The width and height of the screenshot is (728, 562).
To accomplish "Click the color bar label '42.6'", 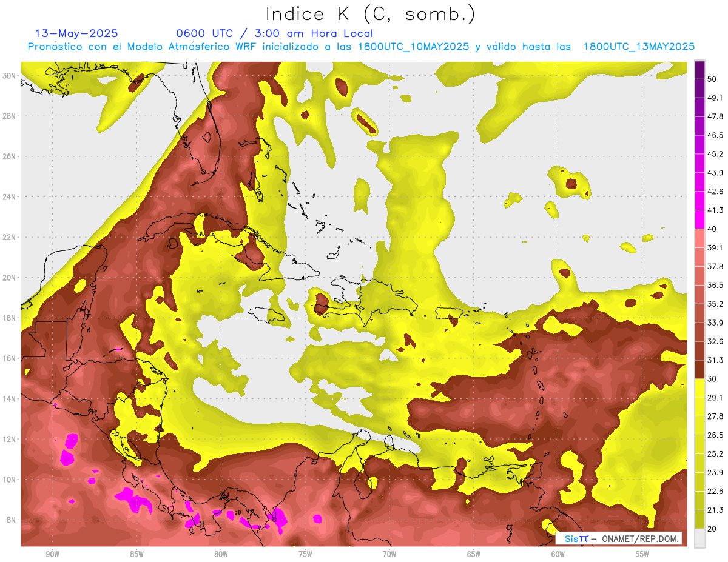I will tap(715, 192).
